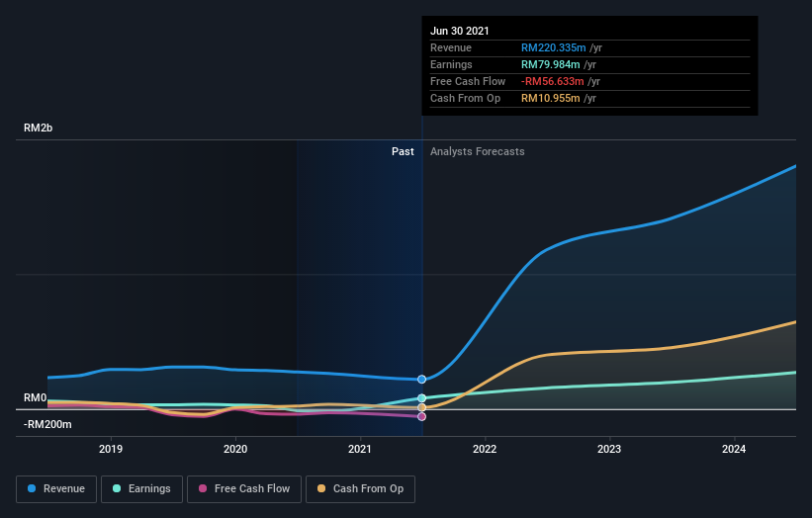Click the pink Free Cash Flow data point
The width and height of the screenshot is (812, 518).
tap(421, 416)
